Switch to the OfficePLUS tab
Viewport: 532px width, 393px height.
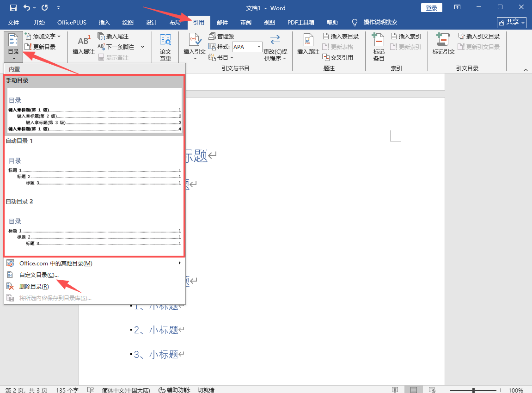[x=72, y=22]
